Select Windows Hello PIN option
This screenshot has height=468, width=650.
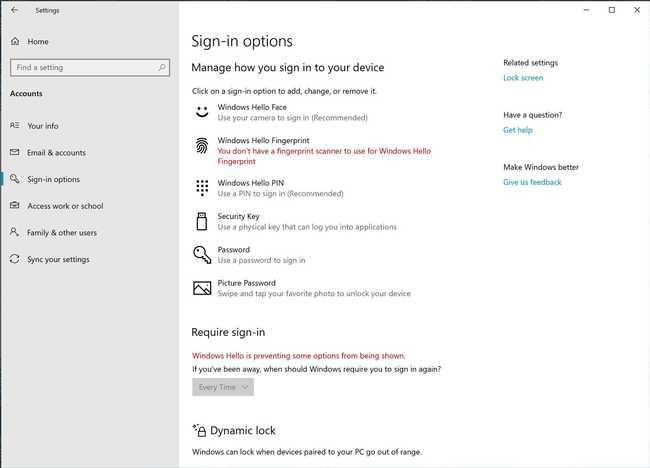[268, 188]
